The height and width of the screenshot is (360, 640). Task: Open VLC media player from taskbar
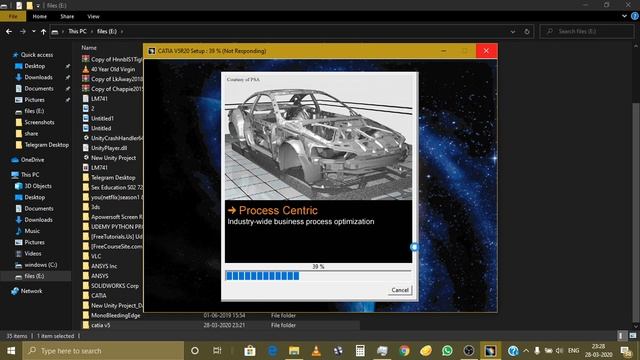pos(316,351)
